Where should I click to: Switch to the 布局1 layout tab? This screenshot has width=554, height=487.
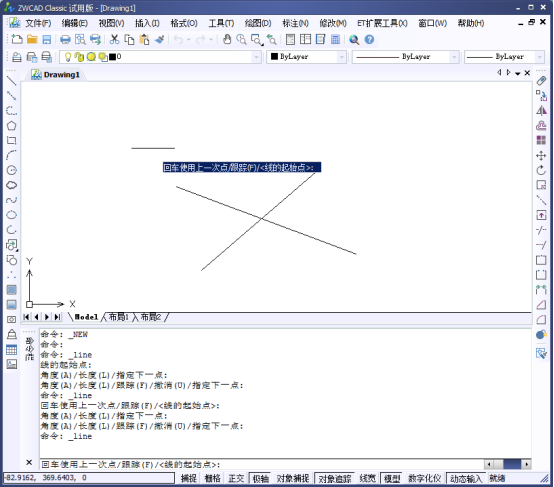pos(118,317)
